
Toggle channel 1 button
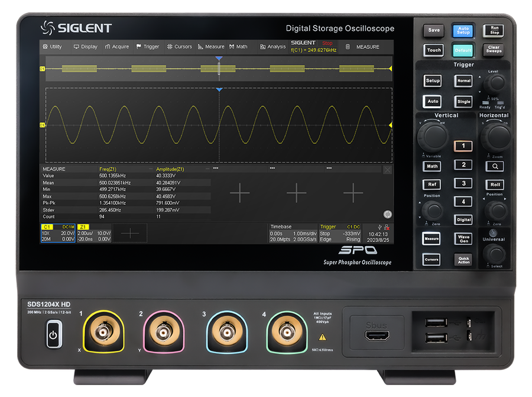[x=463, y=146]
